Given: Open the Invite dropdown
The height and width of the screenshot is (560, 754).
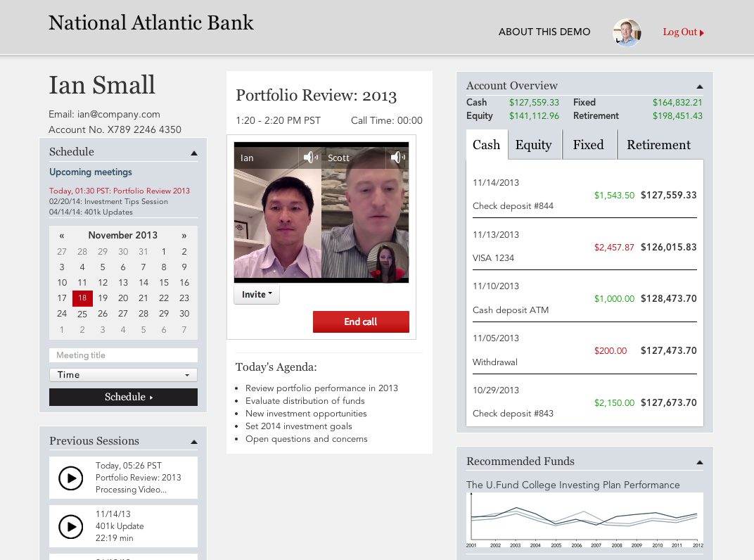Looking at the screenshot, I should tap(257, 295).
